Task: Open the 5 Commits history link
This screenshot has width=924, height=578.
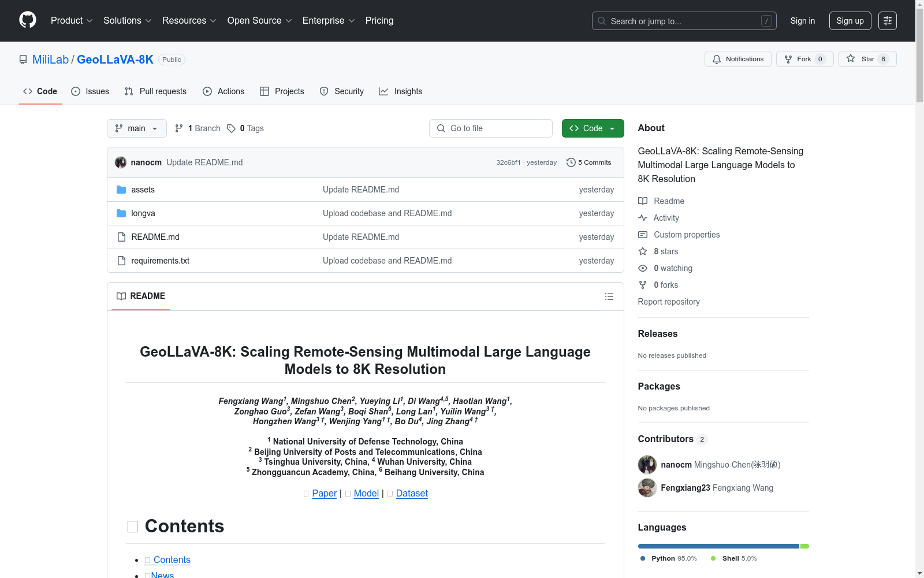Action: tap(589, 162)
